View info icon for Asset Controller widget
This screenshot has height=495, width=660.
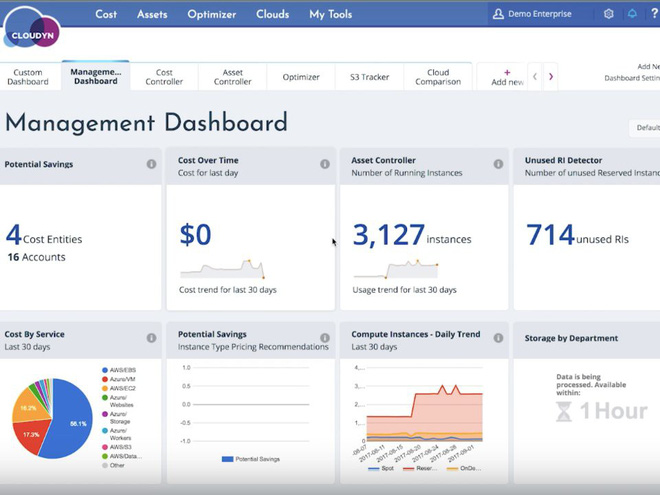coord(498,164)
